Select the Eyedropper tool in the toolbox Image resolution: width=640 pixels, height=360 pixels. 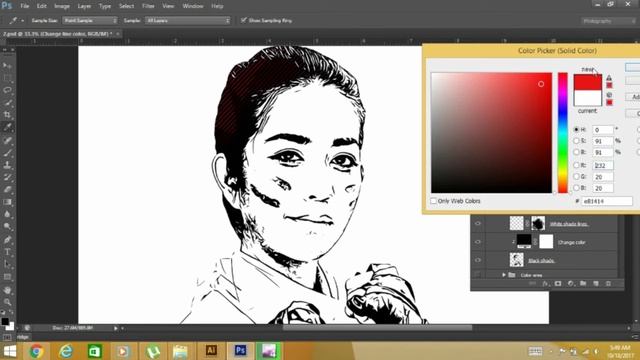pos(7,127)
